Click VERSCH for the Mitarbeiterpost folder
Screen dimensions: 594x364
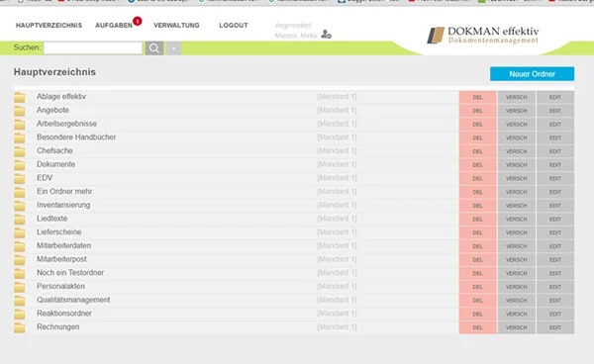(x=517, y=260)
